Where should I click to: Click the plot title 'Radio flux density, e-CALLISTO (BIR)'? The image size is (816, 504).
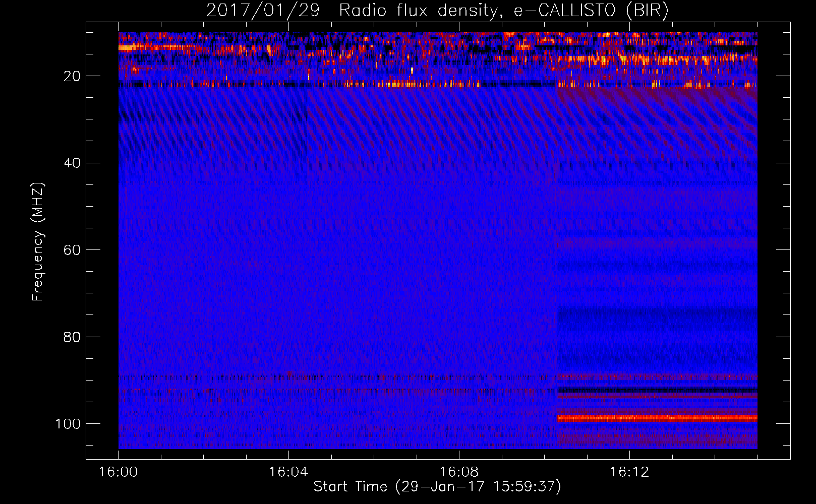tap(503, 11)
